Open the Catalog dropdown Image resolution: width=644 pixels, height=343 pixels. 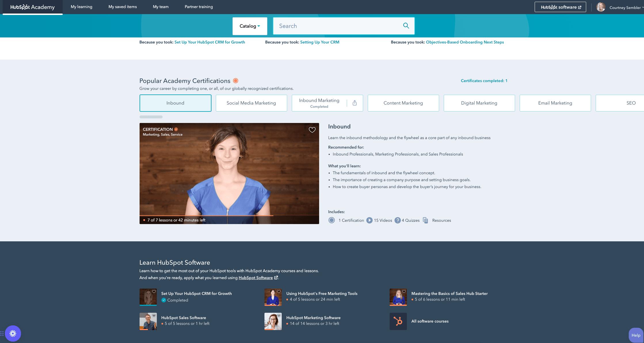(250, 26)
